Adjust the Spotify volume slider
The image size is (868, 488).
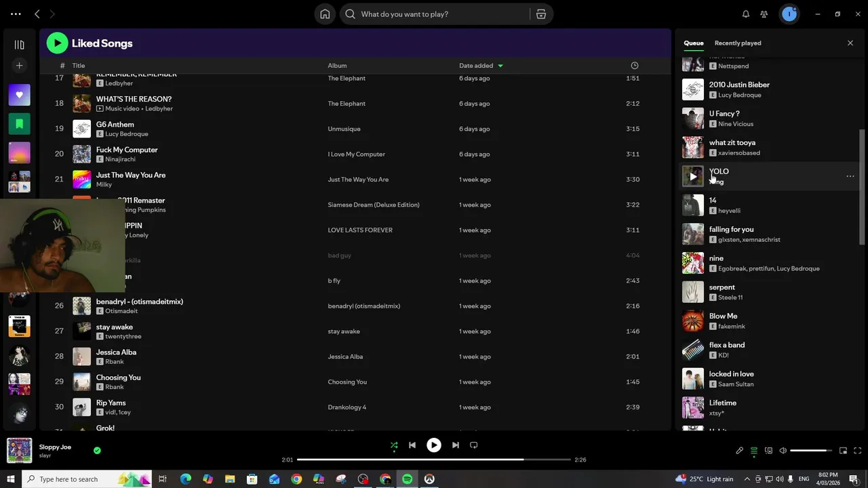click(x=811, y=451)
